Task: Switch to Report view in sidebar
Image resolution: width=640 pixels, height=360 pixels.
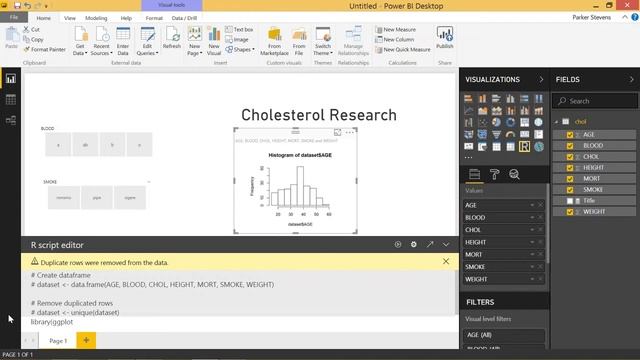Action: point(11,79)
